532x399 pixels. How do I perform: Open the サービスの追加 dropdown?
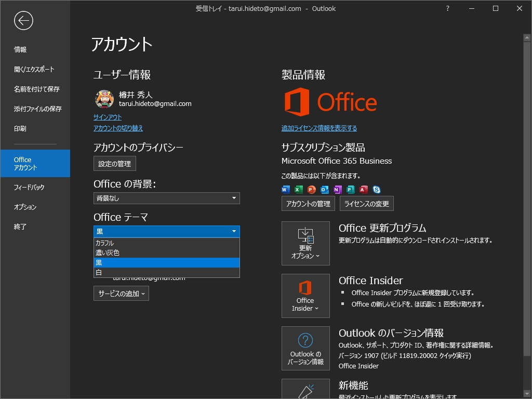[121, 294]
